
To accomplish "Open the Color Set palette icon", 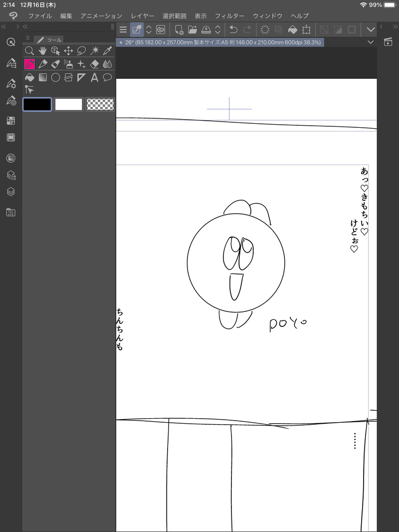I will point(11,120).
